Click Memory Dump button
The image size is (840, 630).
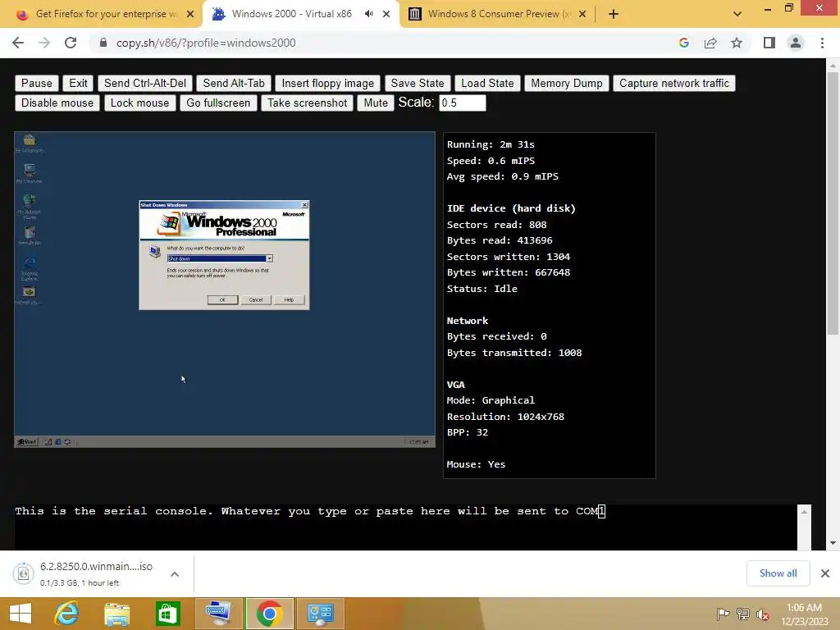coord(567,83)
